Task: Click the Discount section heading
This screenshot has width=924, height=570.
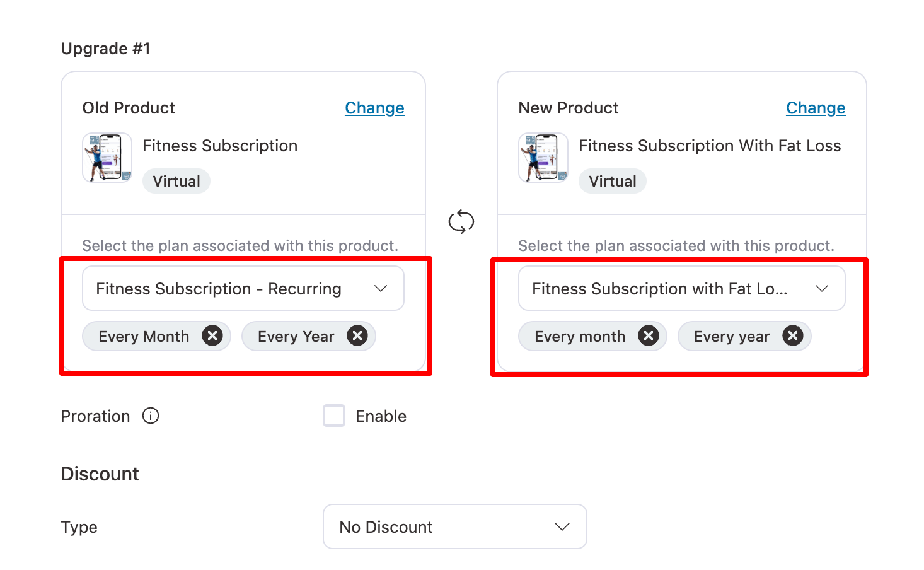Action: 100,474
